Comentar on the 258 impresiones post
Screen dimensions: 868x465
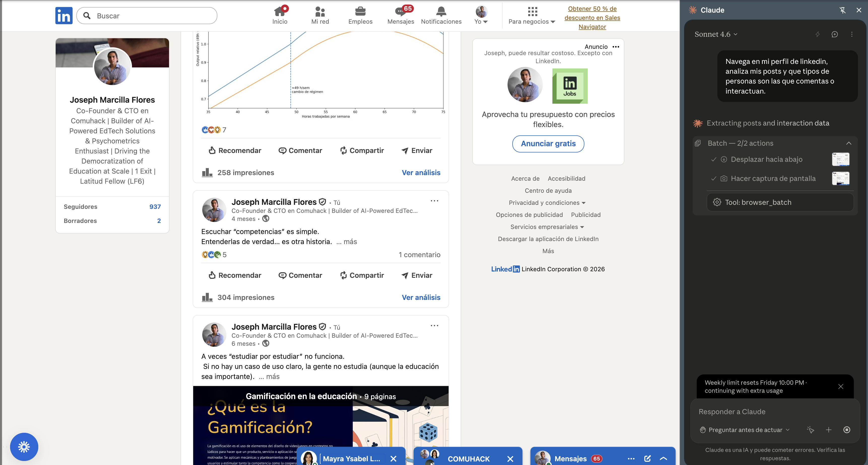[300, 150]
